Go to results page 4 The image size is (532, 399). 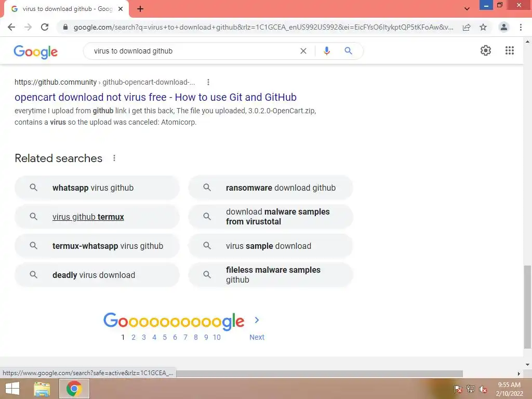click(x=154, y=337)
